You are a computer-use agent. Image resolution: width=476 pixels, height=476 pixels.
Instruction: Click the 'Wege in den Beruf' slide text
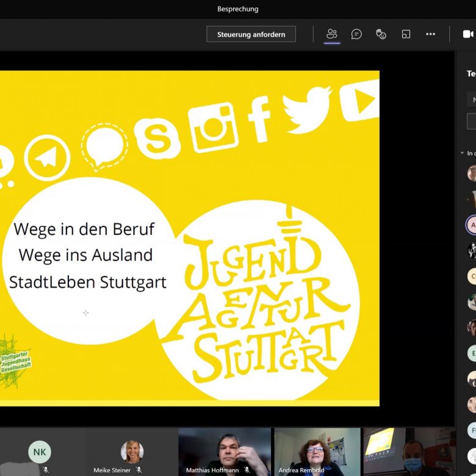coord(84,229)
